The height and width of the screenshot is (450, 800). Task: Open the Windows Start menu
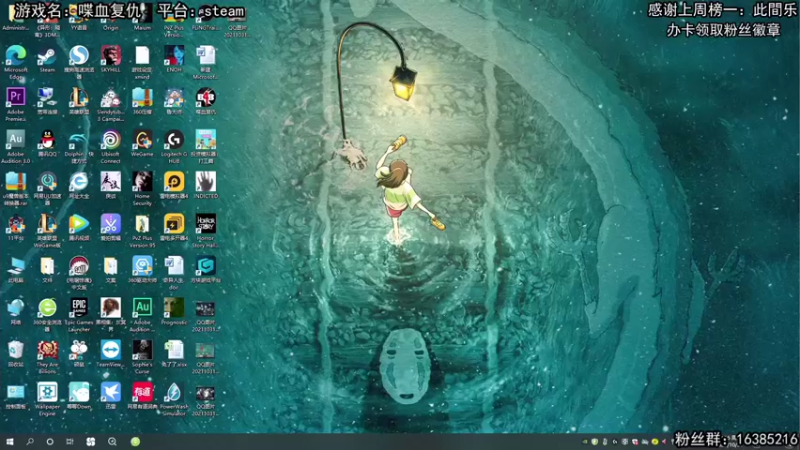click(x=9, y=442)
